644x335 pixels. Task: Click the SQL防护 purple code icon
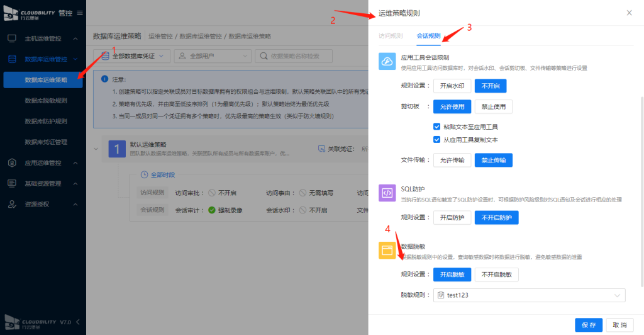[x=387, y=193]
